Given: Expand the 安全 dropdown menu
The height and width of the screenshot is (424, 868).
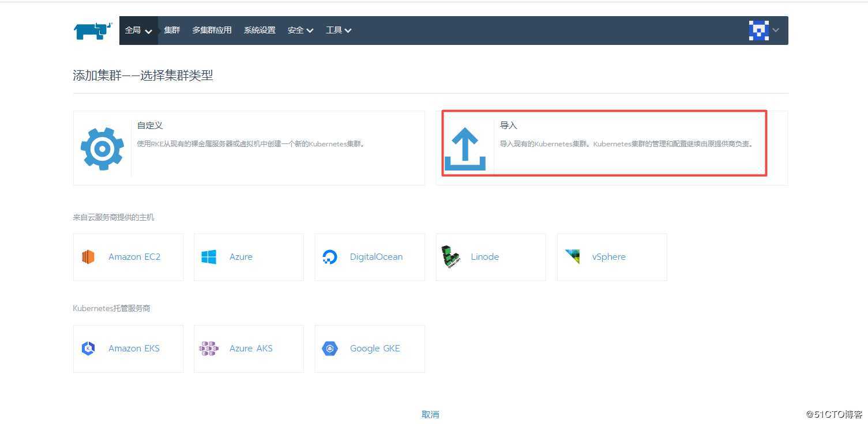Looking at the screenshot, I should (x=300, y=31).
